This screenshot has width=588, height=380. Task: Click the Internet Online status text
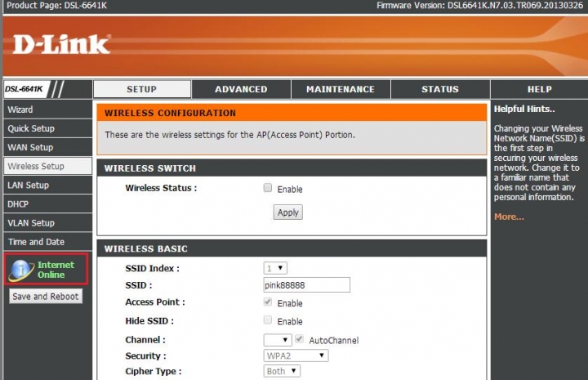(x=56, y=270)
